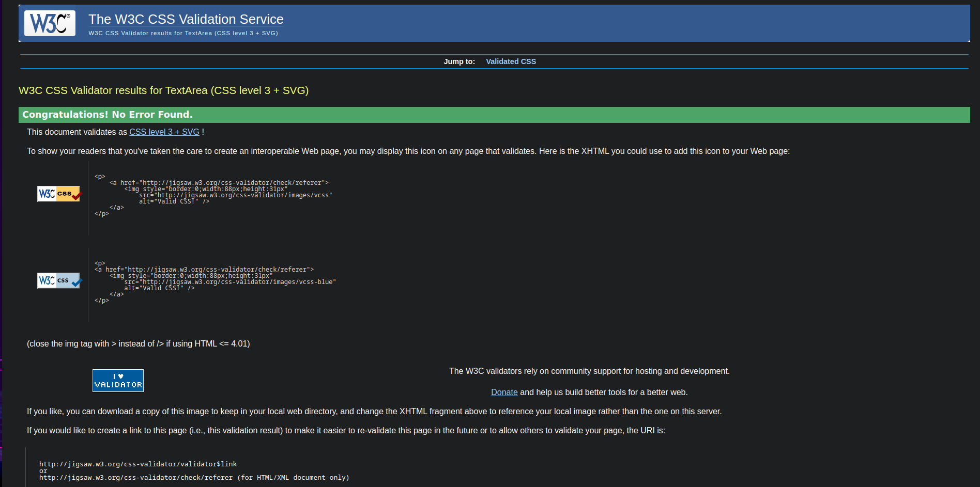The height and width of the screenshot is (487, 980).
Task: Click the yellow W3C CSS Validator results heading
Action: [x=163, y=90]
